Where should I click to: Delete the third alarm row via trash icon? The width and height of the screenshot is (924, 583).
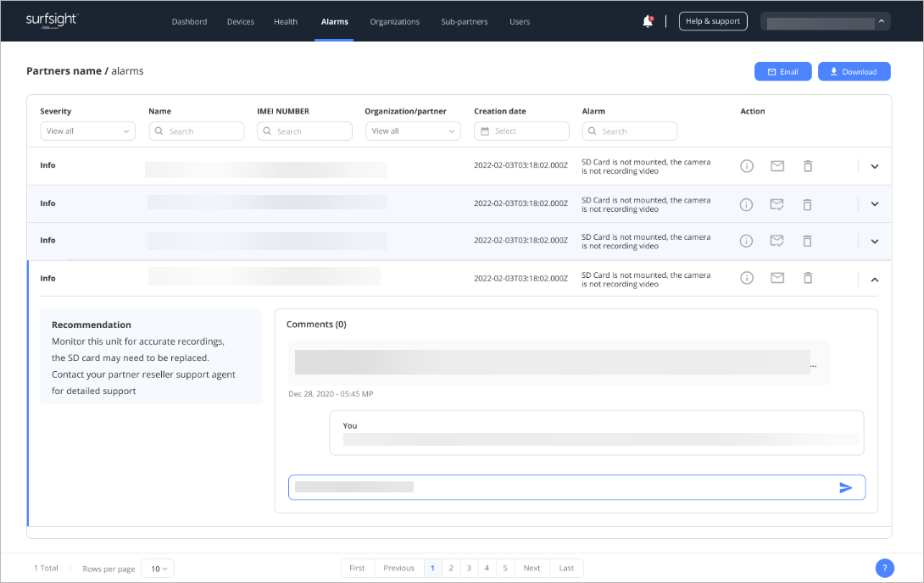807,241
